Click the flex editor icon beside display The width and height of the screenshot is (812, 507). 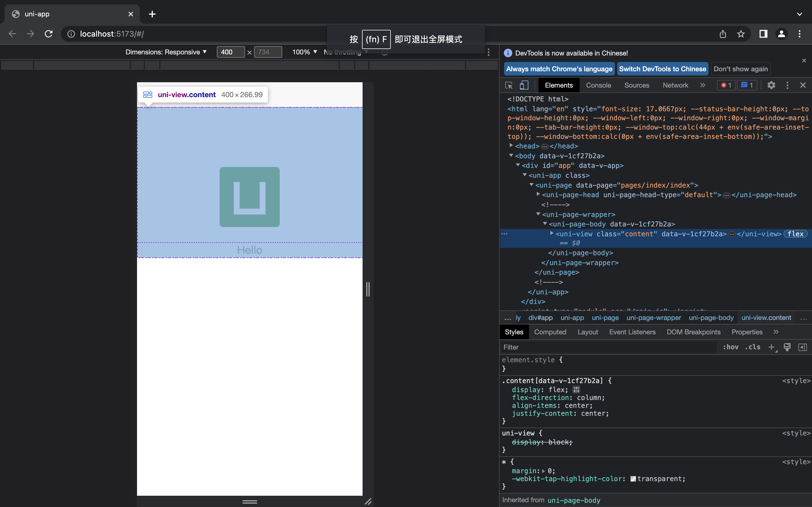pos(576,390)
